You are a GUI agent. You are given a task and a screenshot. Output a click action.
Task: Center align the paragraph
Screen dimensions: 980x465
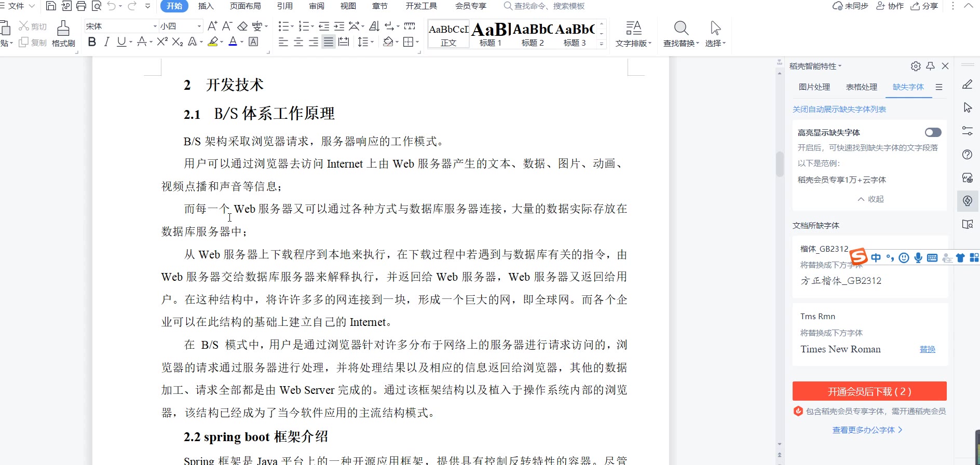(298, 42)
